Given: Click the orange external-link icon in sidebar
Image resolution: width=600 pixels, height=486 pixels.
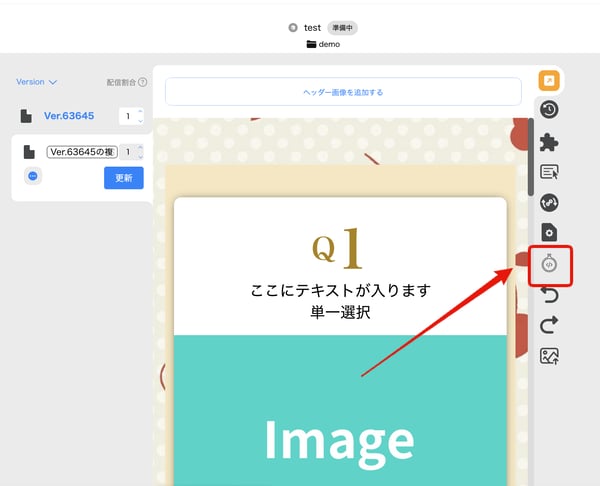Looking at the screenshot, I should 548,81.
